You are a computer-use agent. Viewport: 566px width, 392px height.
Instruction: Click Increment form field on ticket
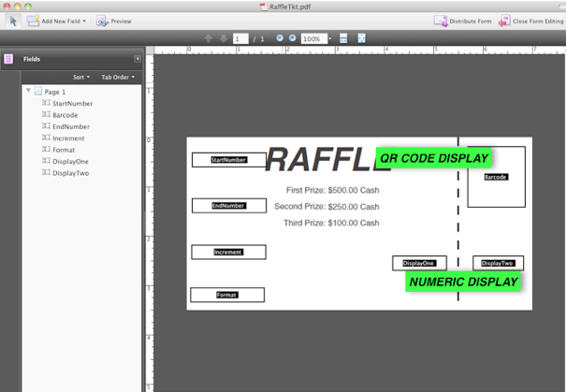tap(229, 252)
